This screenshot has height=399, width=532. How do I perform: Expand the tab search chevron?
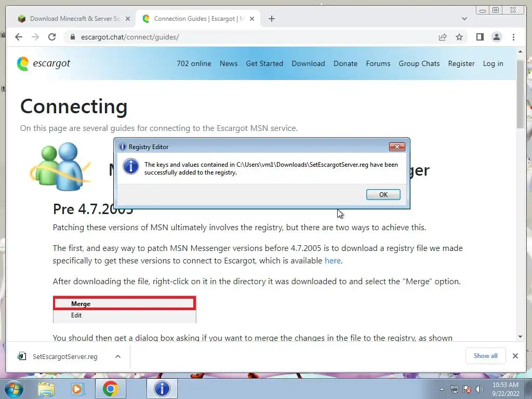pyautogui.click(x=464, y=19)
